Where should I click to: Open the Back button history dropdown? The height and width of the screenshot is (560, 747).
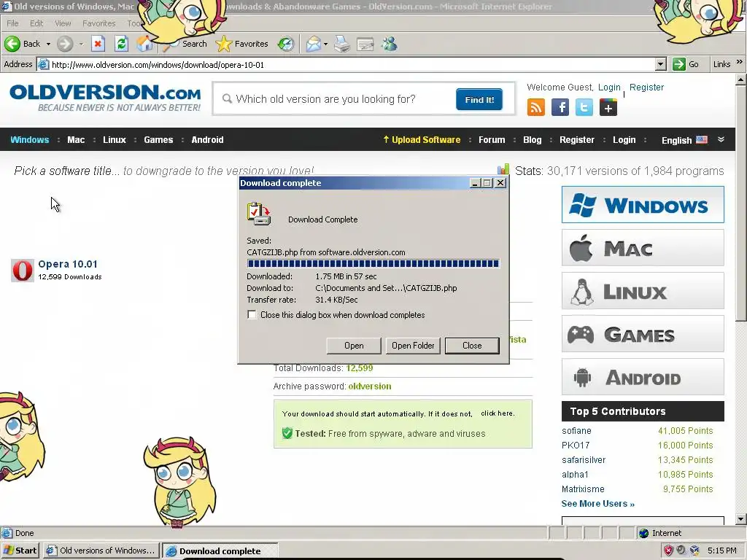[x=48, y=44]
